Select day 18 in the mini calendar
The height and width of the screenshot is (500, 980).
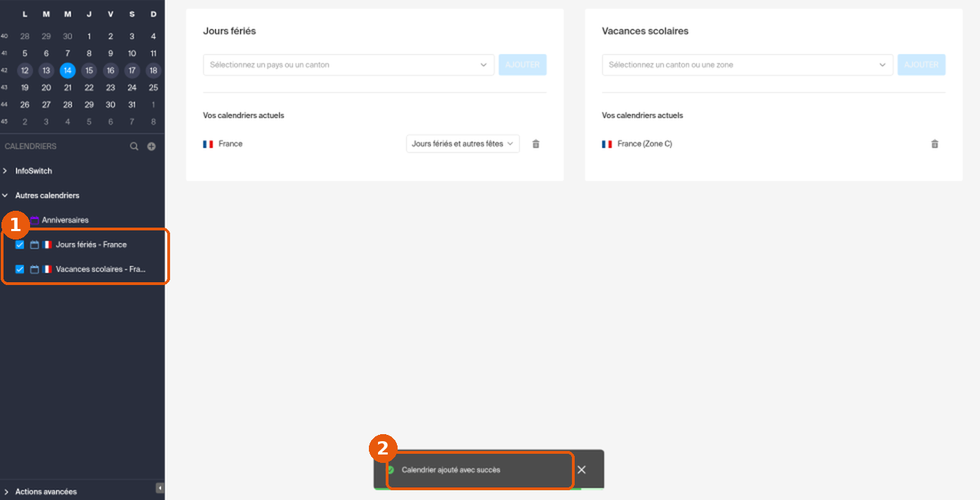[x=153, y=70]
